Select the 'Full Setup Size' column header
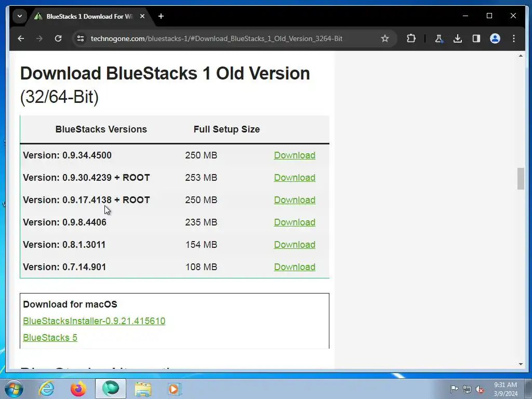532x399 pixels. (227, 129)
